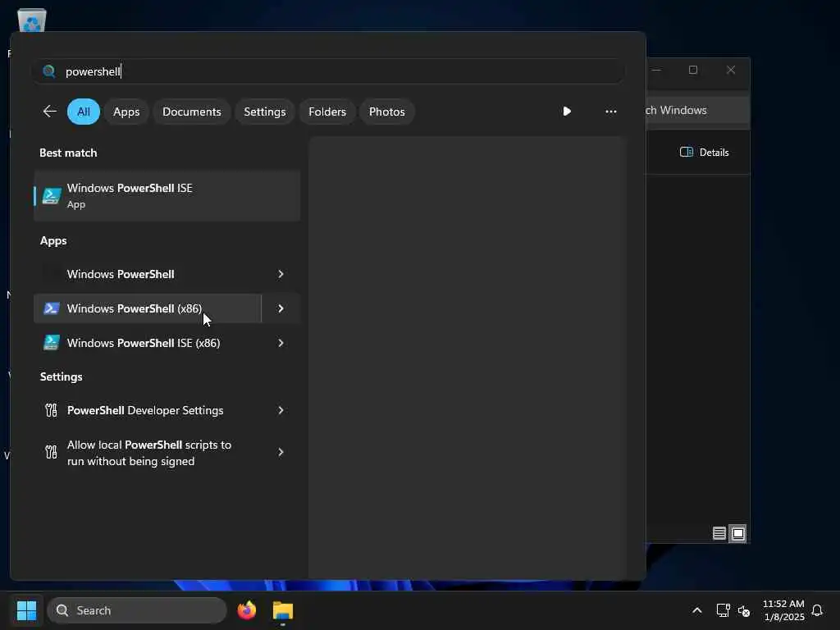Show hidden system tray icons
This screenshot has width=840, height=630.
pos(697,610)
